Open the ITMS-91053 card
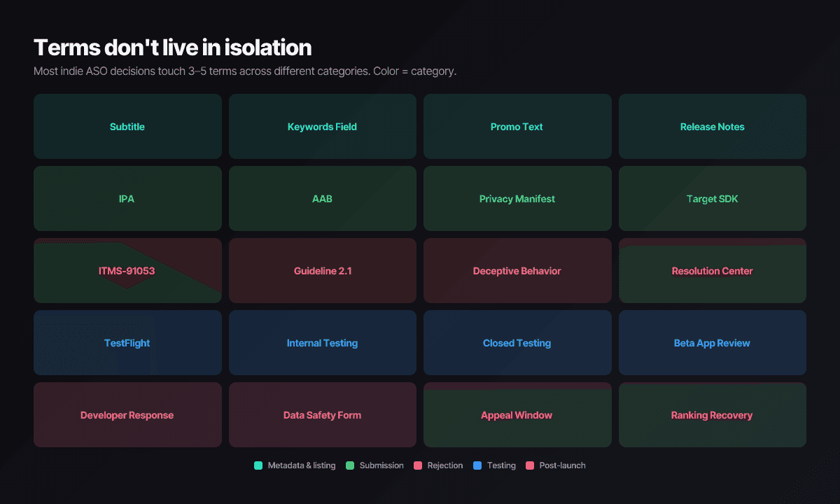 tap(127, 271)
